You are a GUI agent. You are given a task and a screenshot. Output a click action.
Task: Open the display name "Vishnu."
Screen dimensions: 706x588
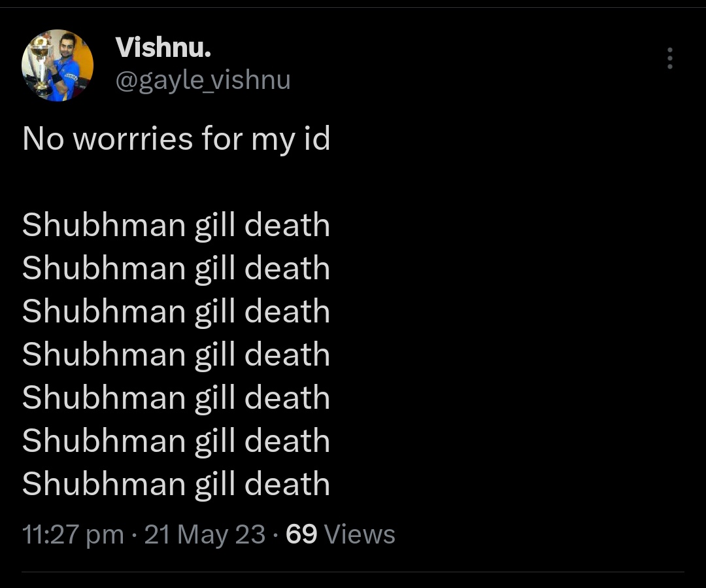tap(163, 46)
